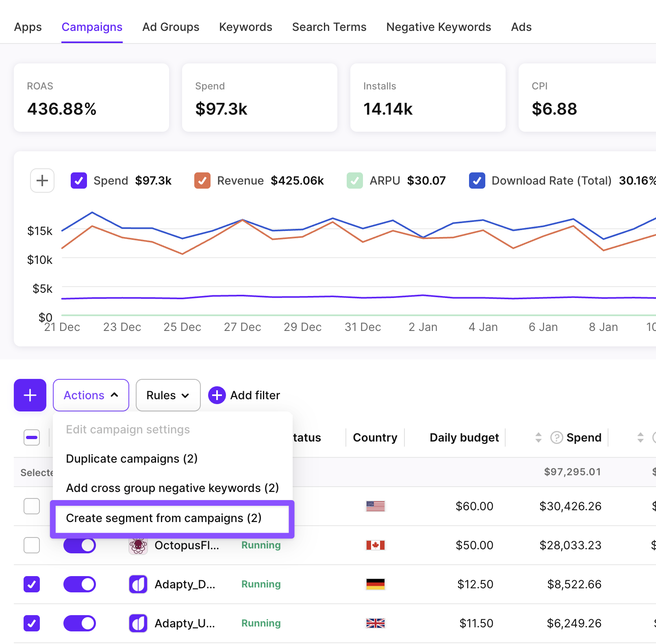Open the Rules dropdown
Screen dimensions: 656x644
pos(168,395)
